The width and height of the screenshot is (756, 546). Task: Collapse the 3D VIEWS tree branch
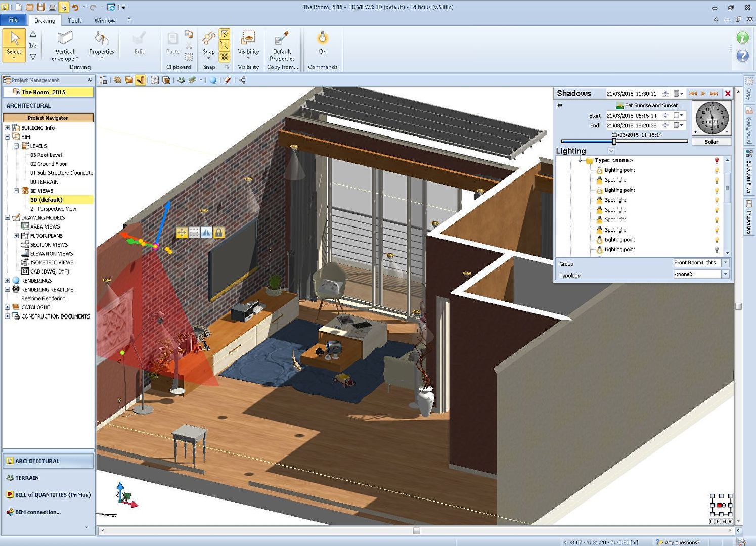tap(17, 191)
